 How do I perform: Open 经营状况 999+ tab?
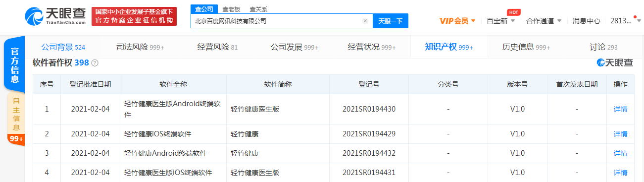372,47
